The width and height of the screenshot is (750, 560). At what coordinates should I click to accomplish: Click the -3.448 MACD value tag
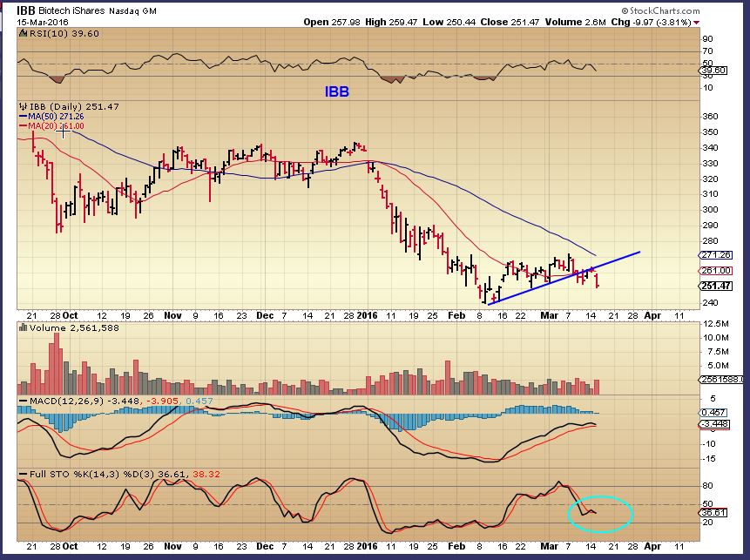[714, 424]
